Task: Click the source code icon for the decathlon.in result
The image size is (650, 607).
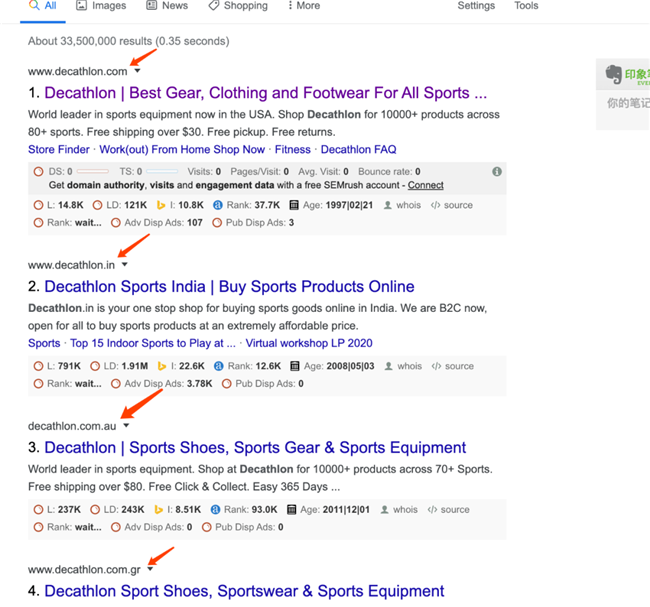Action: [436, 366]
